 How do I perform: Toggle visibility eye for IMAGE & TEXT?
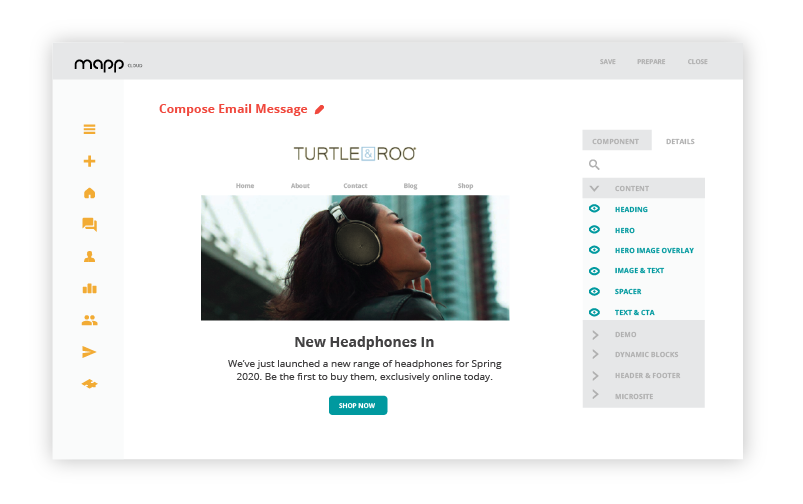[x=594, y=271]
